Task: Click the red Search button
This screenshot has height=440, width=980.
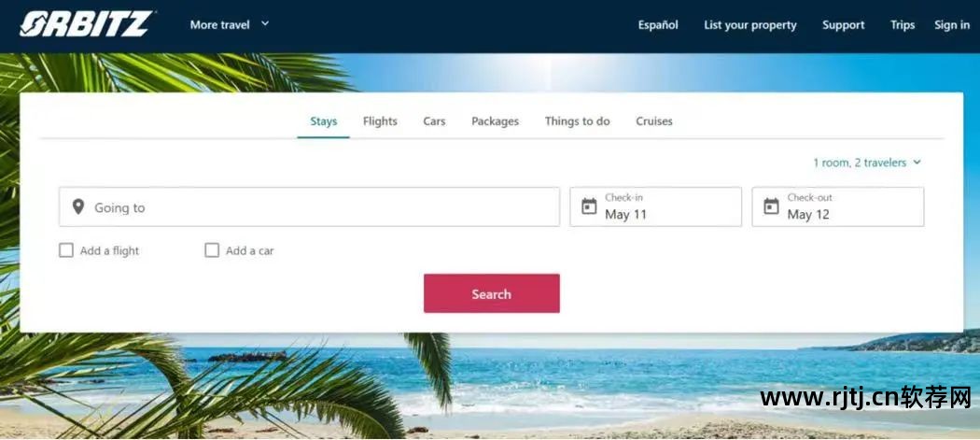Action: click(492, 293)
